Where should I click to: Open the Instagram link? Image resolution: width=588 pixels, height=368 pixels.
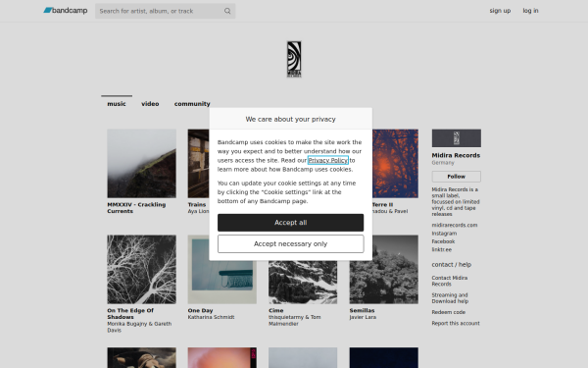[444, 234]
